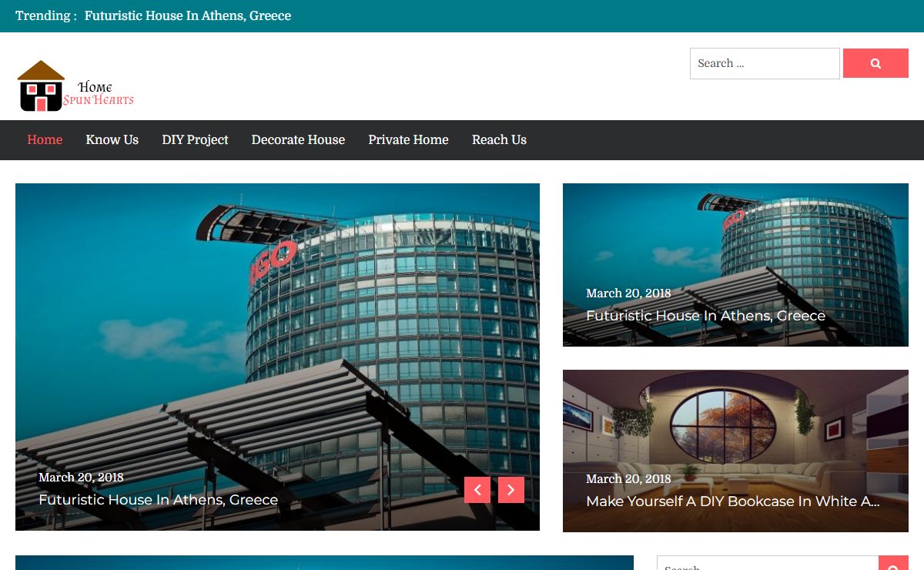Click the header search magnifier button
Screen dimensions: 924x570
point(875,63)
